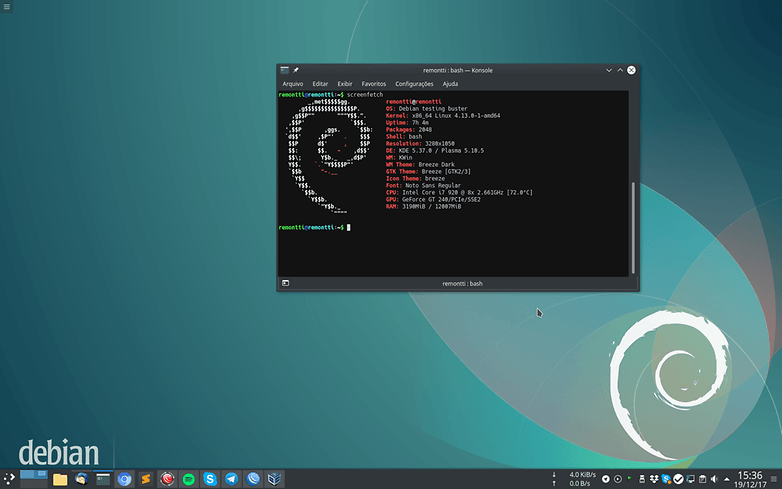Open the Editar menu in Konsole
The image size is (782, 489).
(x=320, y=84)
